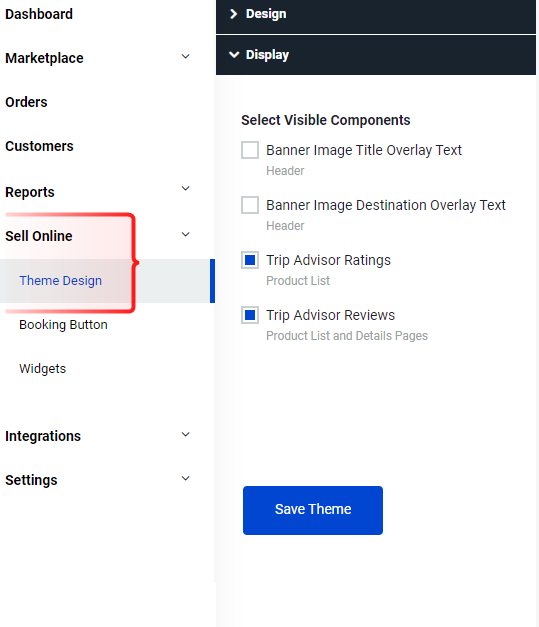Open the Customers page

click(39, 146)
